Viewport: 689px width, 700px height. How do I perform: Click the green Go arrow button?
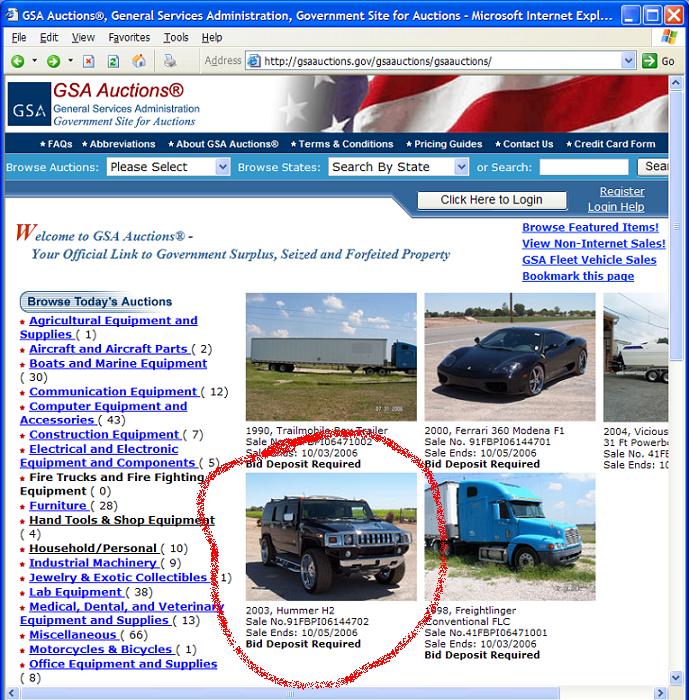649,61
